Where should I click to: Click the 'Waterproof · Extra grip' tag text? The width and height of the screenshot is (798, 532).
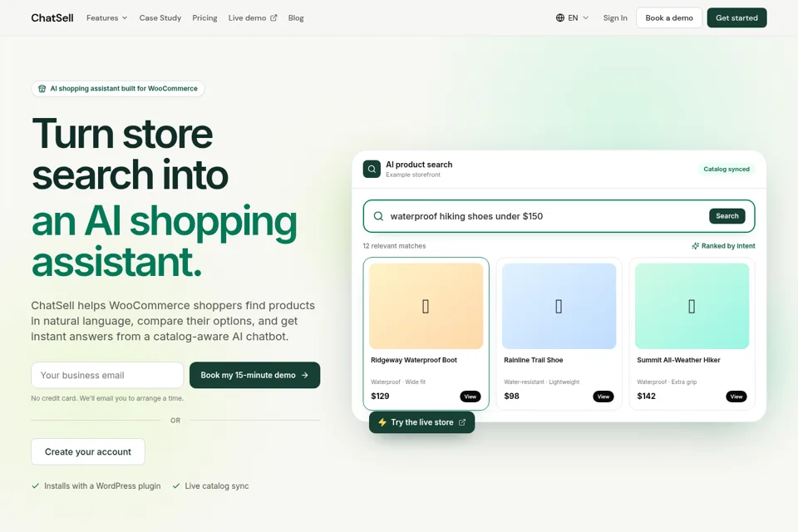tap(667, 382)
